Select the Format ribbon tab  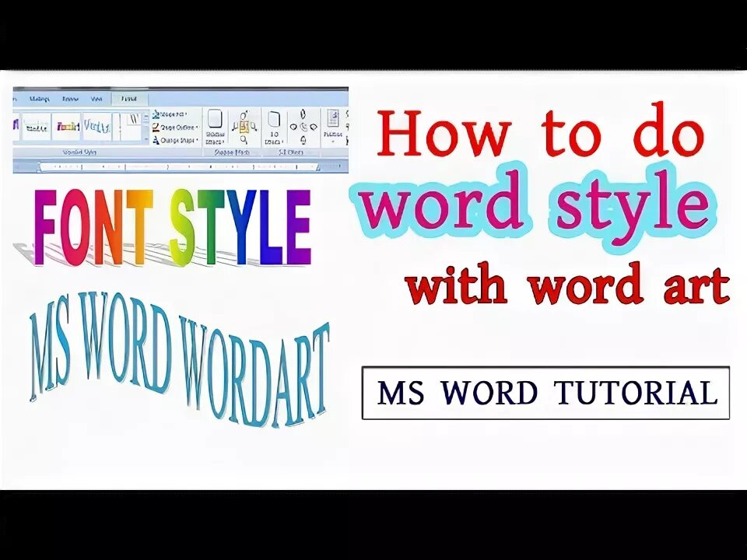(130, 99)
